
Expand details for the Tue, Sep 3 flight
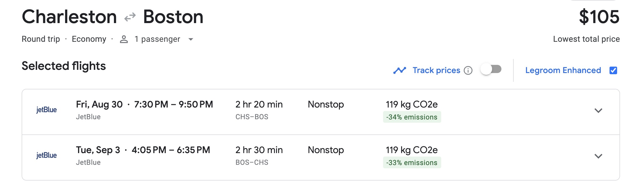click(x=599, y=156)
